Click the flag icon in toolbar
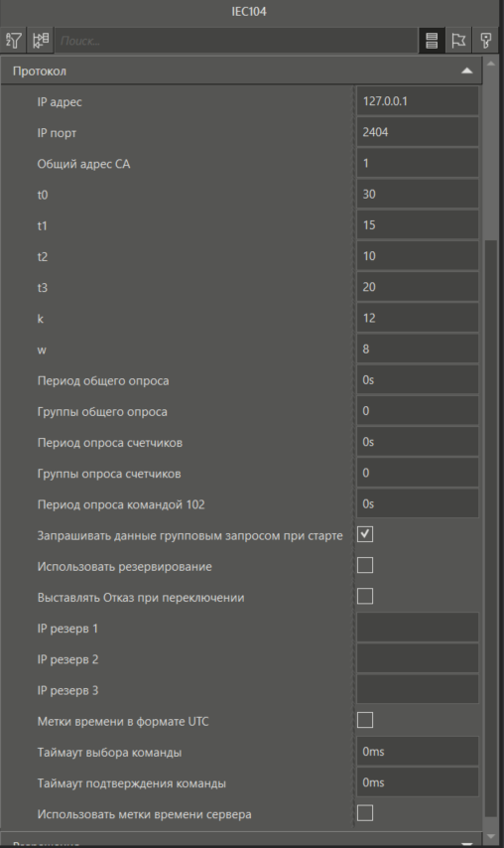Image resolution: width=504 pixels, height=848 pixels. tap(458, 41)
